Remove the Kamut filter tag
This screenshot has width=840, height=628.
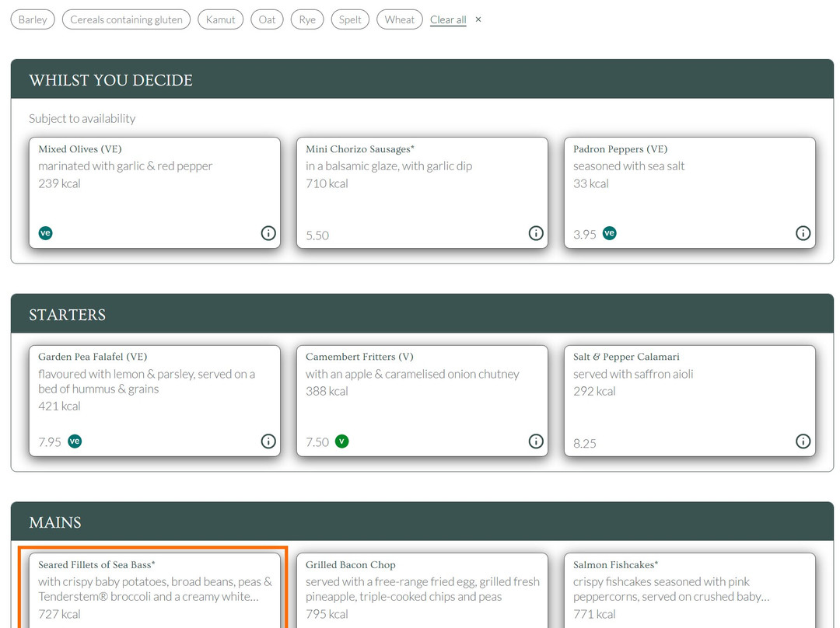[x=220, y=19]
